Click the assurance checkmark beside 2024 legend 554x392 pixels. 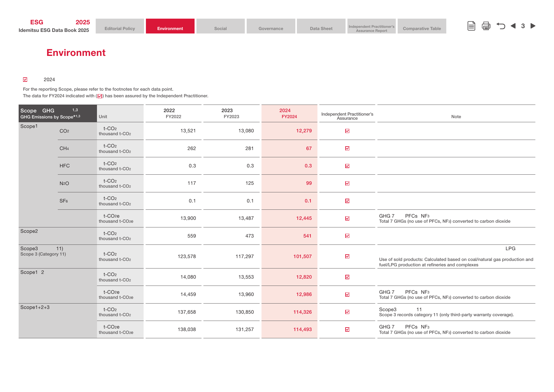(25, 80)
